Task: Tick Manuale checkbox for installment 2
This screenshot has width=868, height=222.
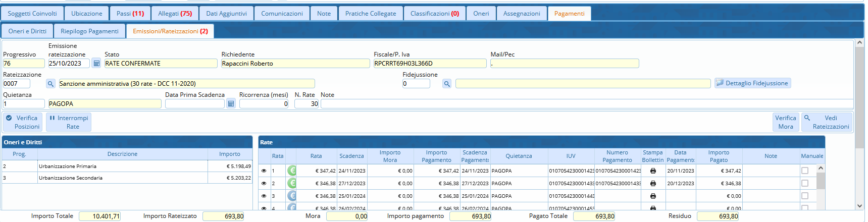Action: [805, 183]
